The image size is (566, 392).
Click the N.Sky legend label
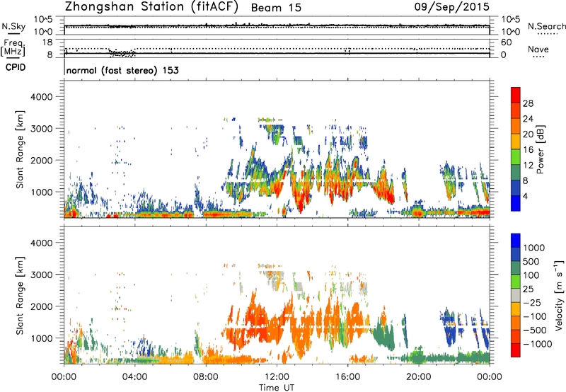point(13,26)
